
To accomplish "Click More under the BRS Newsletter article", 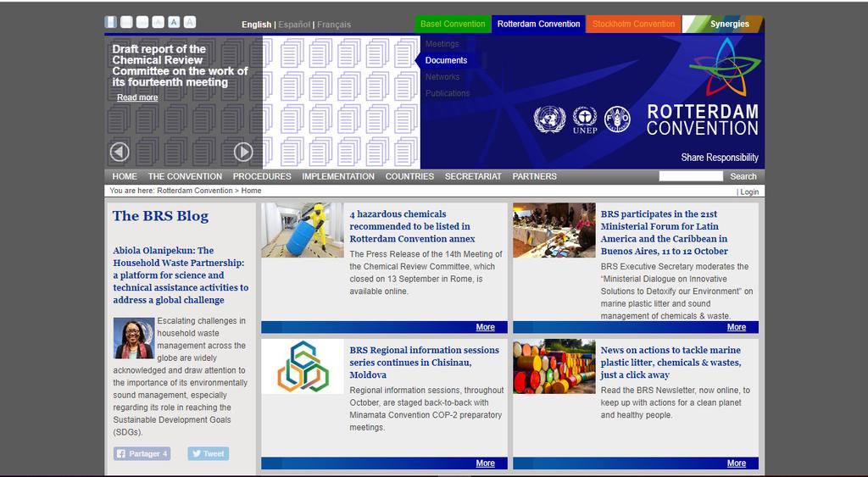I will click(x=737, y=463).
